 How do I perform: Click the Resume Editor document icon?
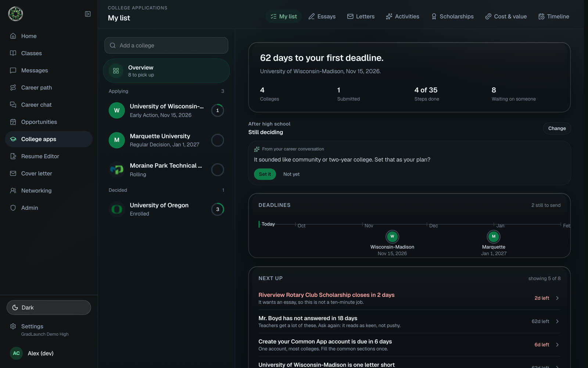13,156
